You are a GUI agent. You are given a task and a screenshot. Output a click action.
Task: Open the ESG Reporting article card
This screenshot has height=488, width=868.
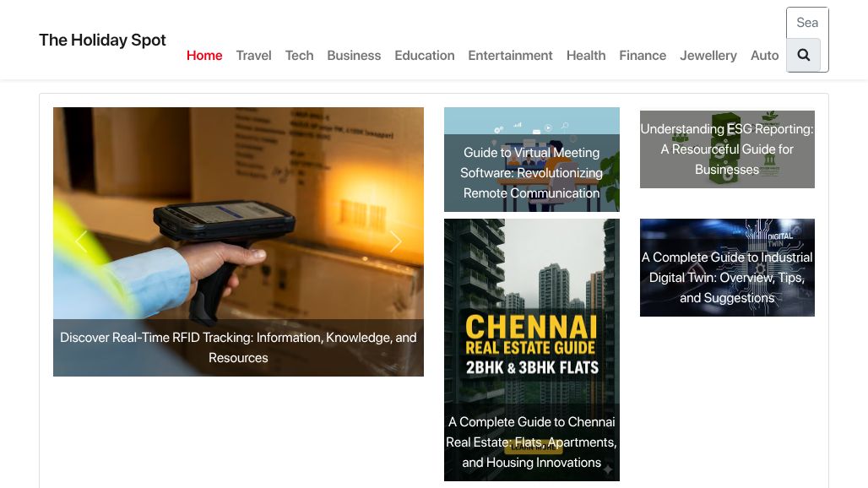click(x=727, y=149)
